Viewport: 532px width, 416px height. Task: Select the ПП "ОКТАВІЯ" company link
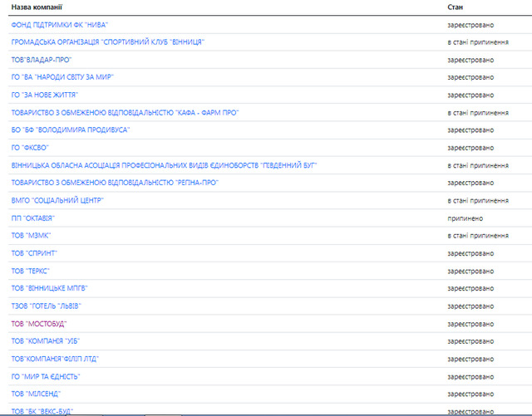point(33,218)
